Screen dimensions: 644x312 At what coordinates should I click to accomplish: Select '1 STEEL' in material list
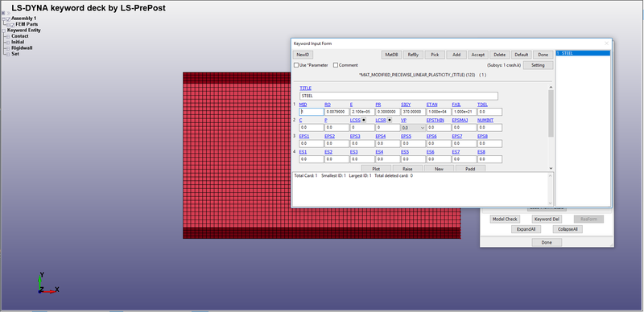click(x=583, y=53)
